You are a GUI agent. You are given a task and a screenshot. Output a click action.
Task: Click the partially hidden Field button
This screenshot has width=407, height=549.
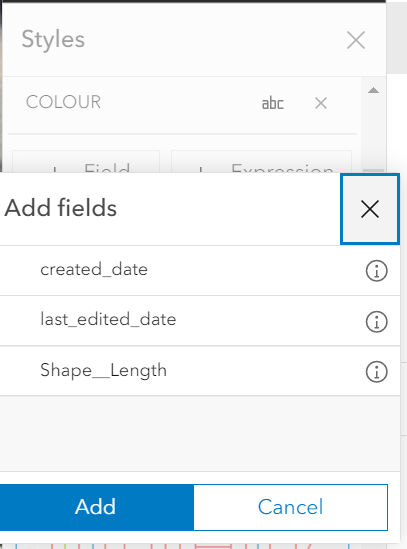pyautogui.click(x=86, y=162)
